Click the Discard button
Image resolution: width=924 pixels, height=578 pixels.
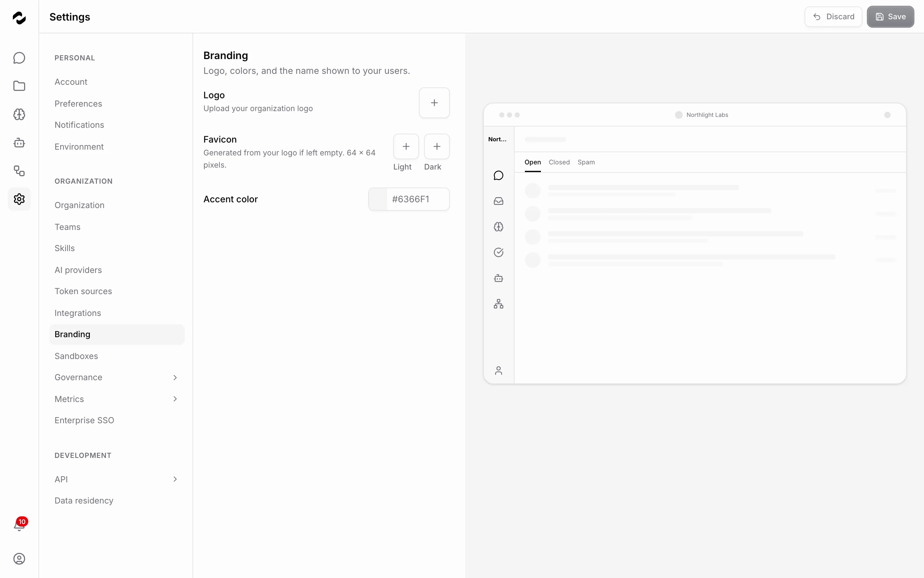point(833,17)
